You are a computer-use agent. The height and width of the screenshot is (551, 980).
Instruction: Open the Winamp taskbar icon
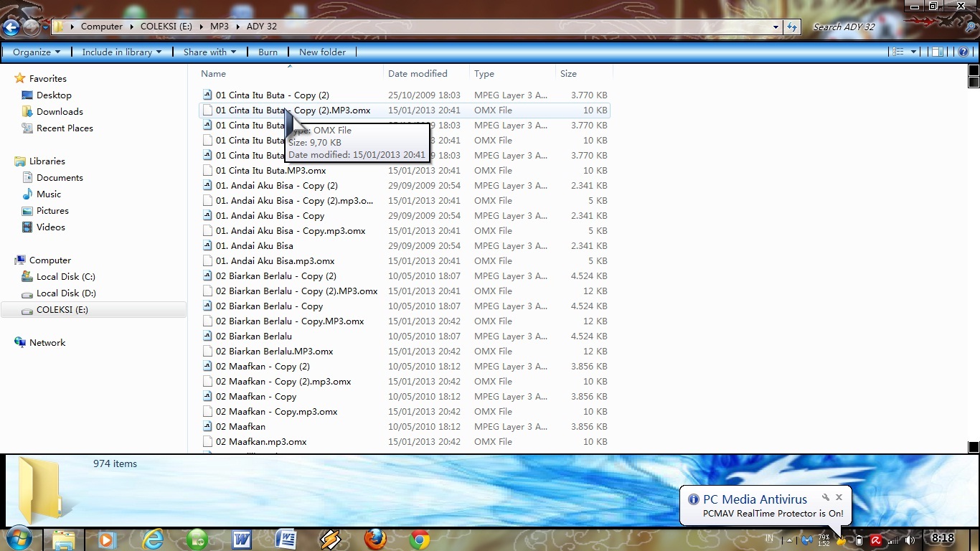(x=330, y=539)
